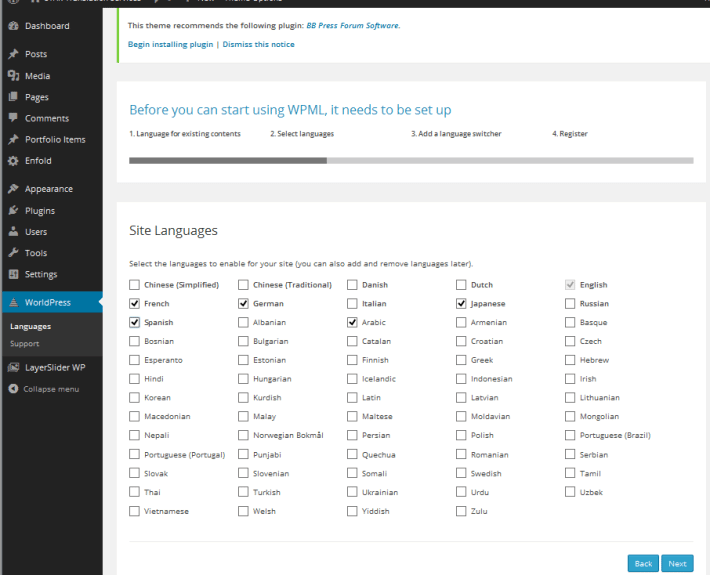The width and height of the screenshot is (710, 575).
Task: Click Collapse menu text
Action: (x=51, y=389)
